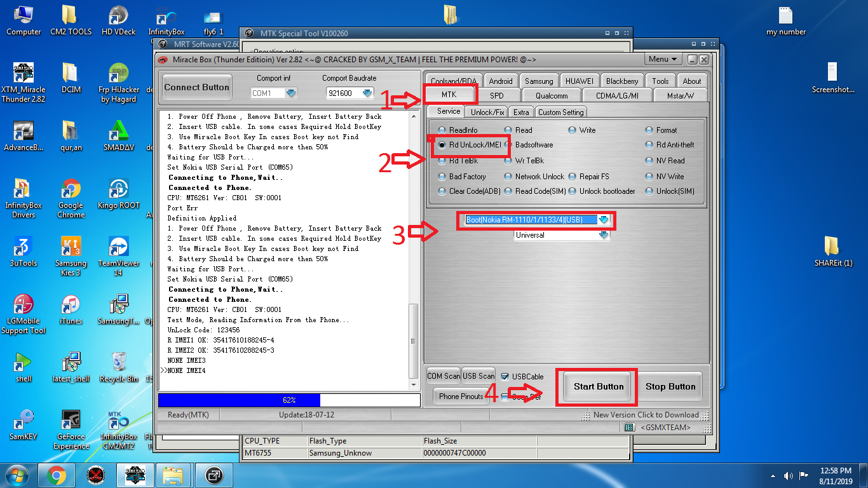868x488 pixels.
Task: Select the Frp HiJacker by Hagard icon
Action: point(118,83)
